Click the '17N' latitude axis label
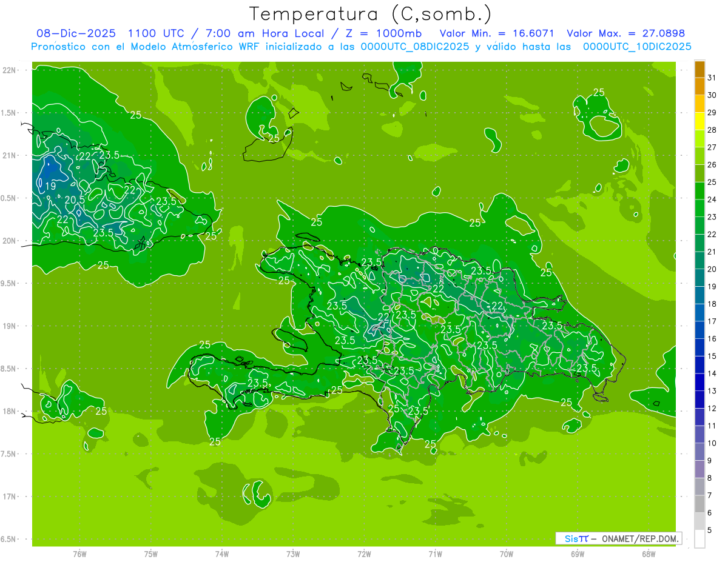The width and height of the screenshot is (728, 562). click(10, 497)
